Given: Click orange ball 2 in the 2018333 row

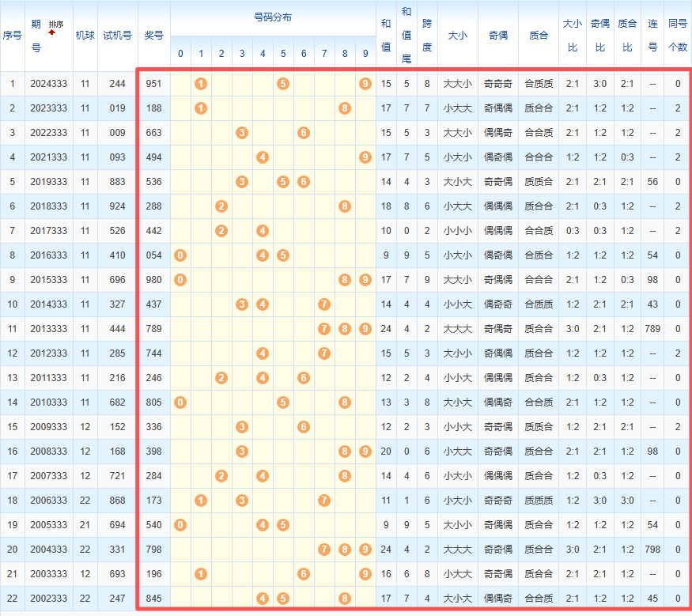Looking at the screenshot, I should coord(221,206).
